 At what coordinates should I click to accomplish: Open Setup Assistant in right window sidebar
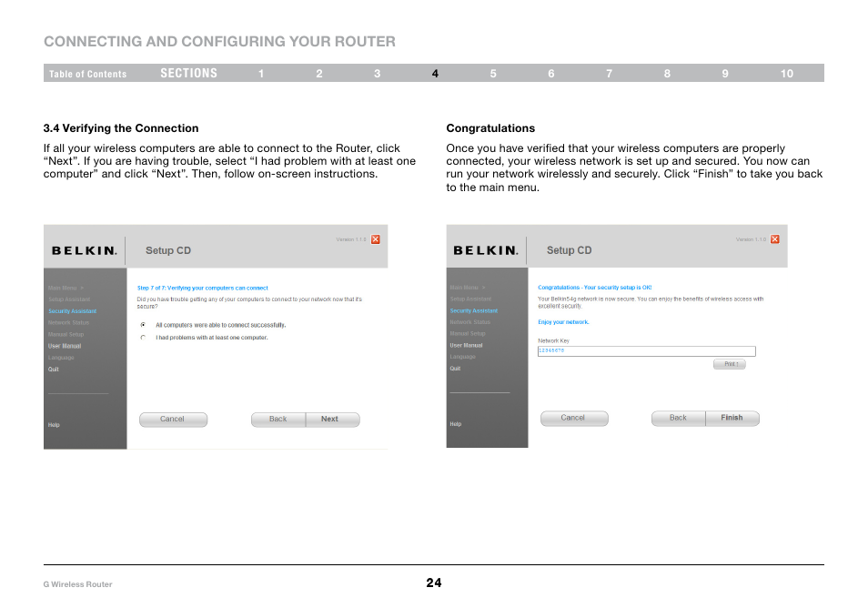(470, 299)
